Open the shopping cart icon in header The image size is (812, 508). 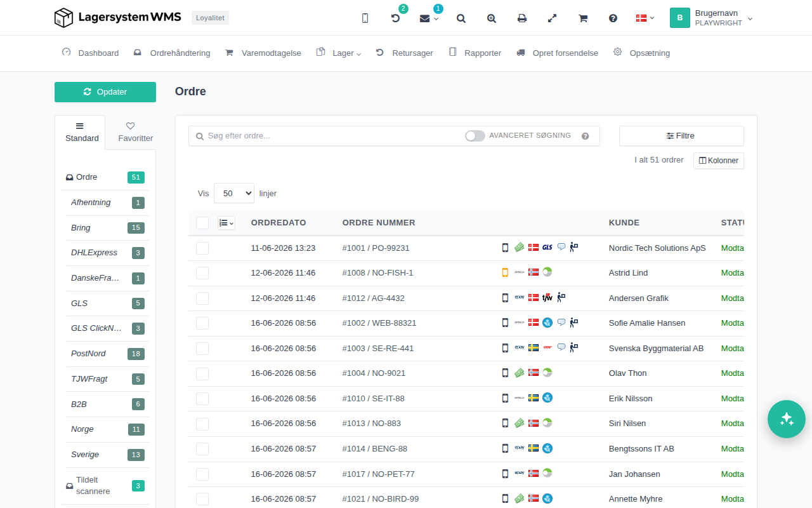pos(582,18)
